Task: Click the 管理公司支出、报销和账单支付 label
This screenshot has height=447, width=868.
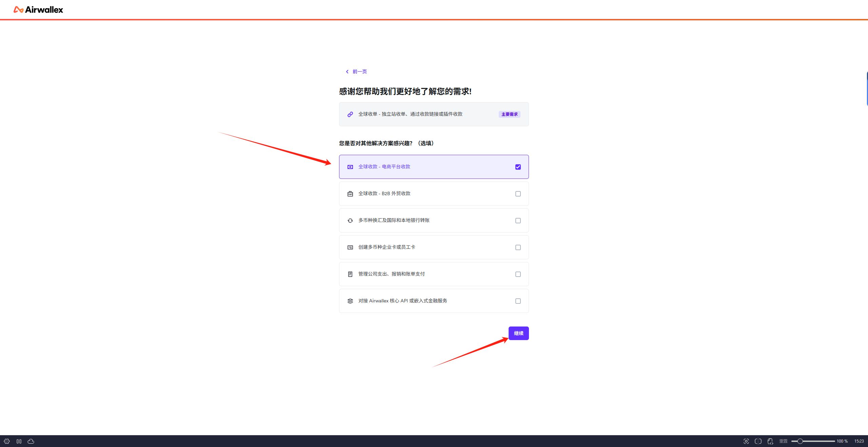Action: 391,274
